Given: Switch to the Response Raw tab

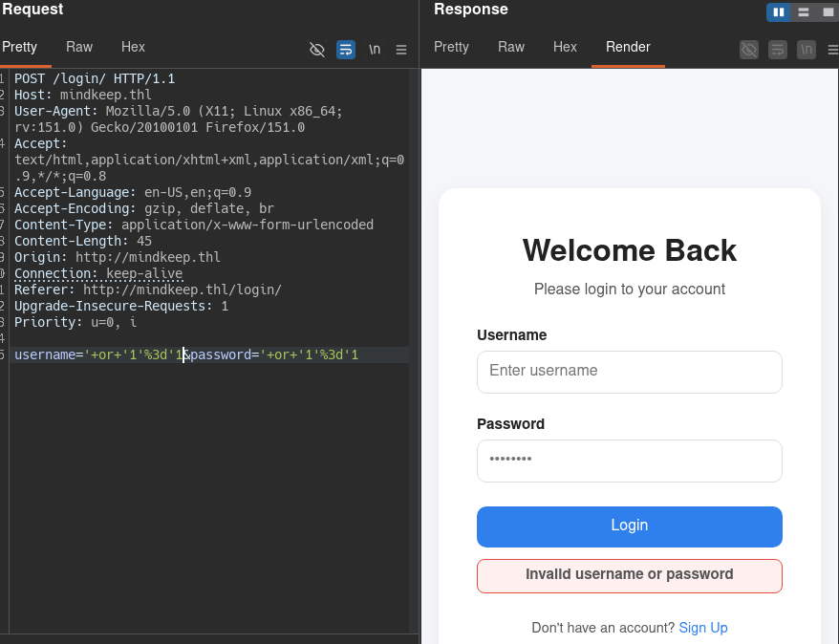Looking at the screenshot, I should (x=511, y=47).
